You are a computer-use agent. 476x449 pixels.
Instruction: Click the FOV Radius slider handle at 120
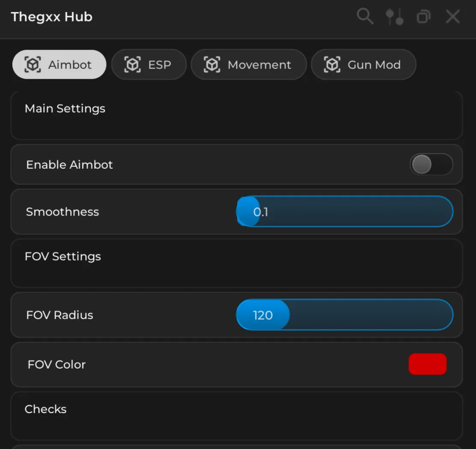(262, 315)
